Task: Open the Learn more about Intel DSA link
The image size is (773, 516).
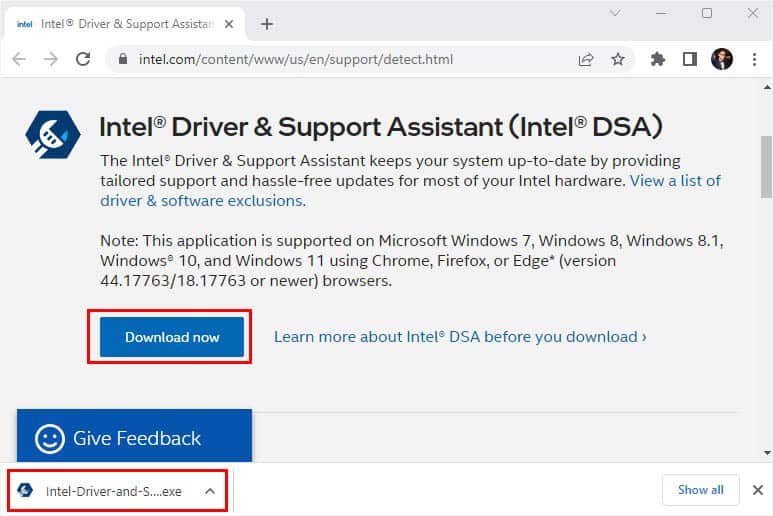Action: [x=460, y=337]
